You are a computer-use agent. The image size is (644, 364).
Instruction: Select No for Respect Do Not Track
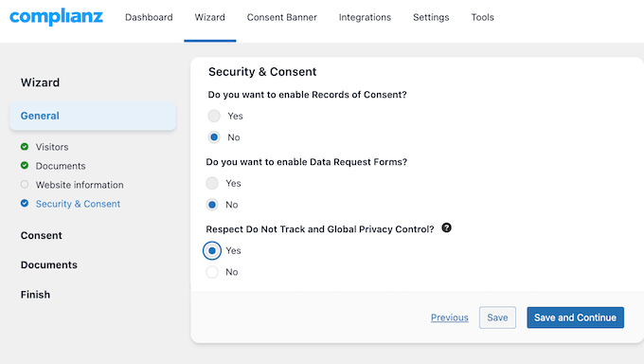[x=212, y=272]
